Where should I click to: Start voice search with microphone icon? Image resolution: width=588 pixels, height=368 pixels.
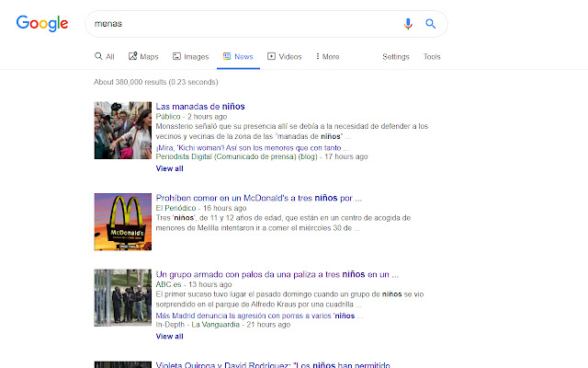coord(408,24)
